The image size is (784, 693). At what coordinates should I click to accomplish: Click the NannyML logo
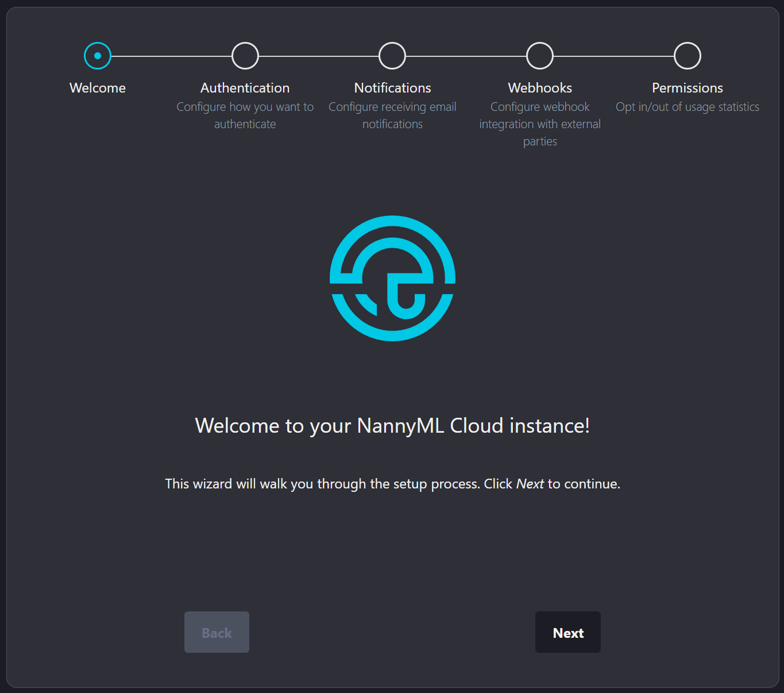pyautogui.click(x=392, y=278)
